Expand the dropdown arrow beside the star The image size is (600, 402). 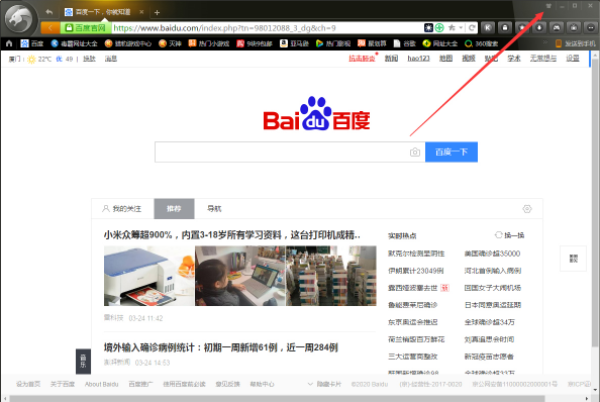point(461,28)
